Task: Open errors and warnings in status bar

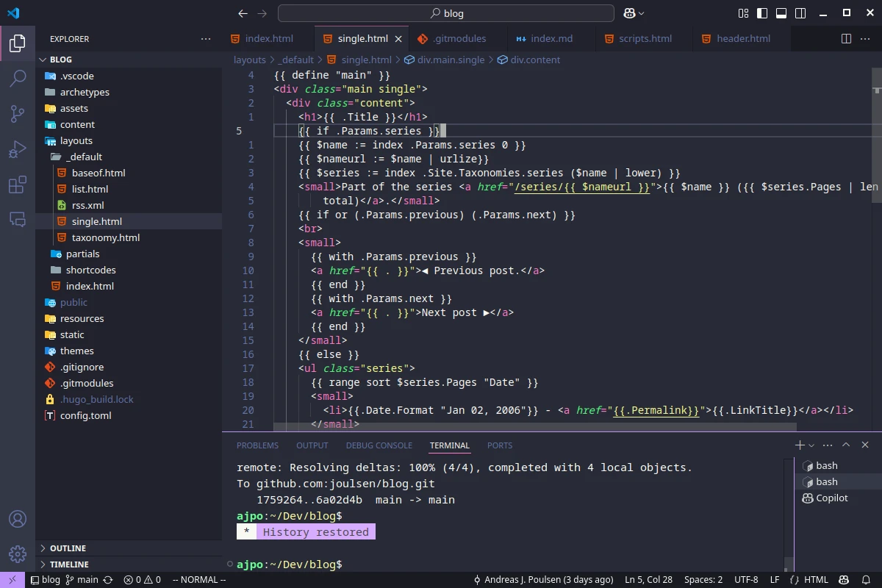Action: [142, 580]
